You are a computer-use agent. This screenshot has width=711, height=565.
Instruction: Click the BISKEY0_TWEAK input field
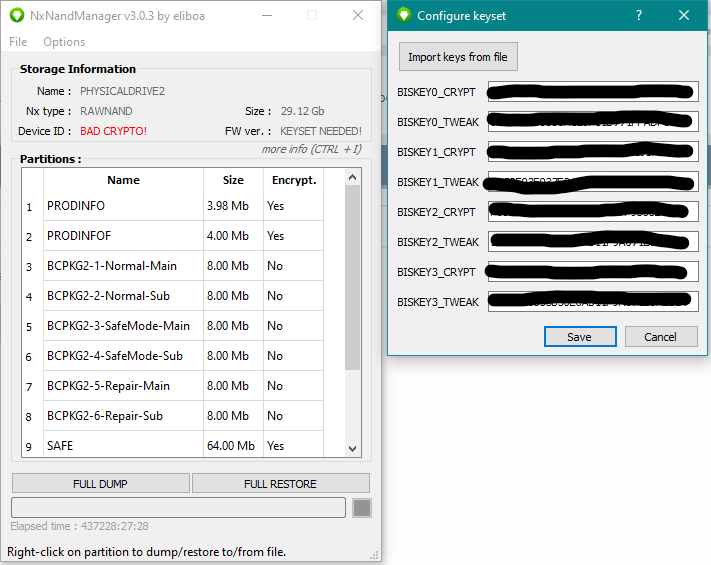(593, 122)
